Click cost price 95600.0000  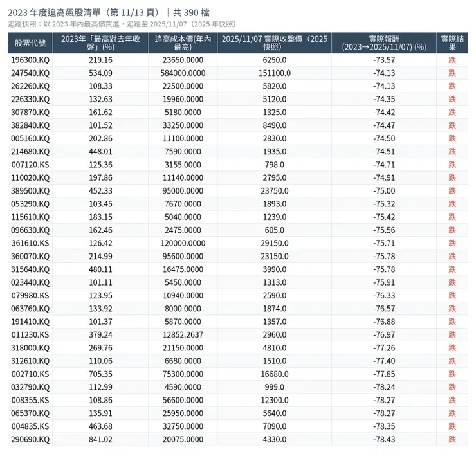(183, 257)
